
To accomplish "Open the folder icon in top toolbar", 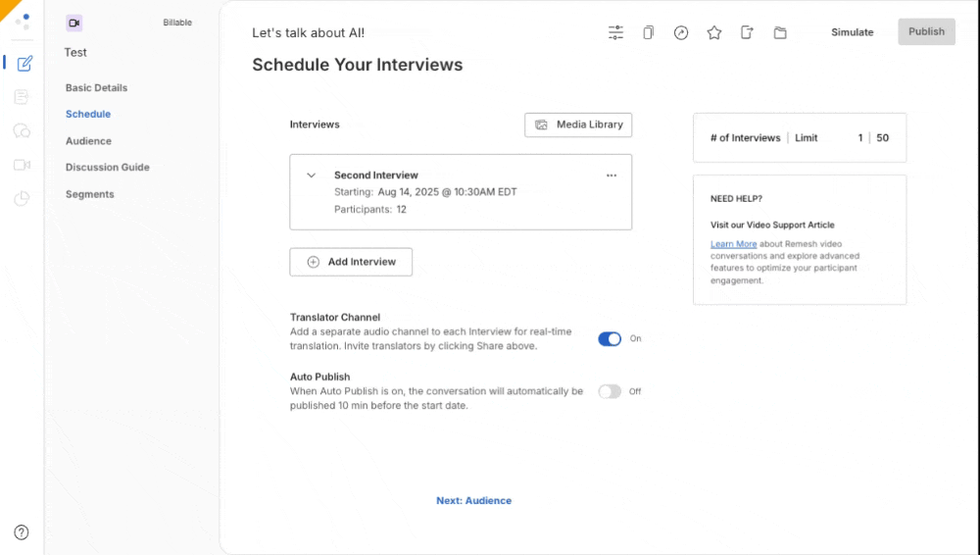I will coord(780,32).
